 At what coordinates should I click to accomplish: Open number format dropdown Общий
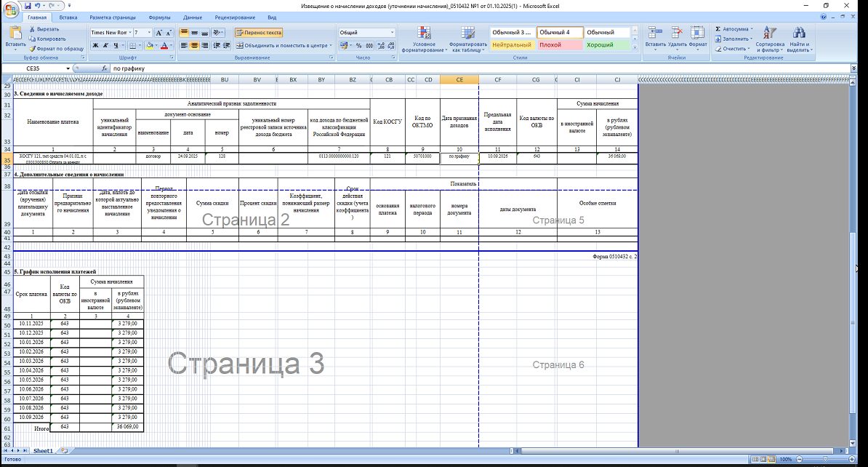click(x=392, y=33)
